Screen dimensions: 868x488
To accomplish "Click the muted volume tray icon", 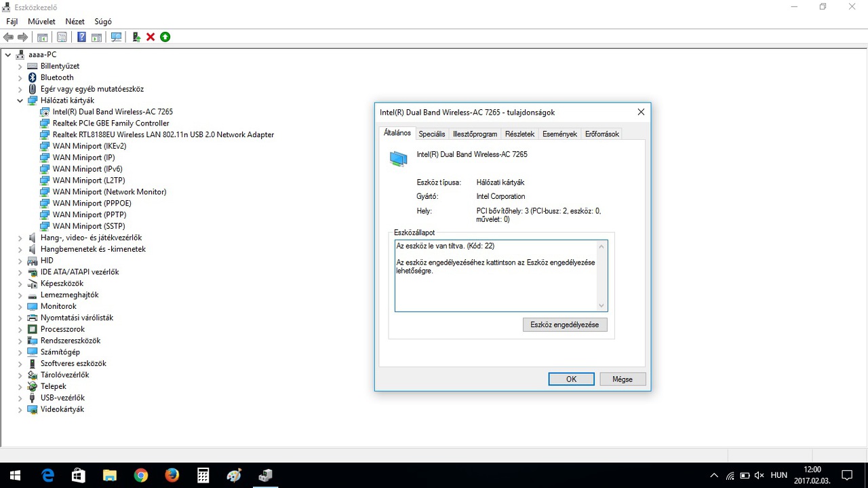I will tap(759, 475).
